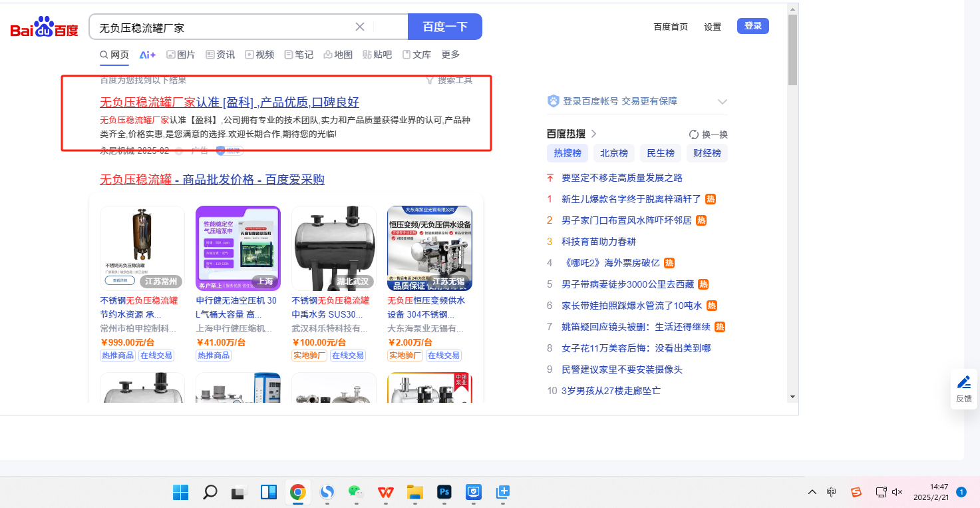Click the 百度一下 search button
Image resolution: width=980 pixels, height=508 pixels.
[445, 27]
